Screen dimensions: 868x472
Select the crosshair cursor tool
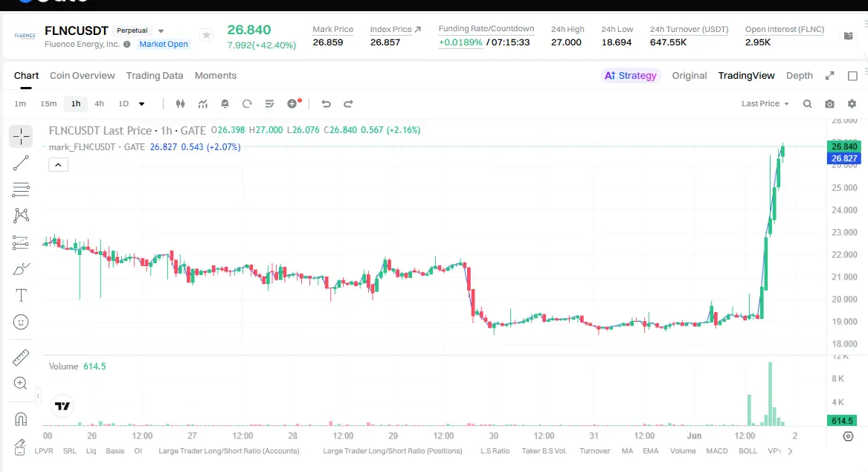21,136
